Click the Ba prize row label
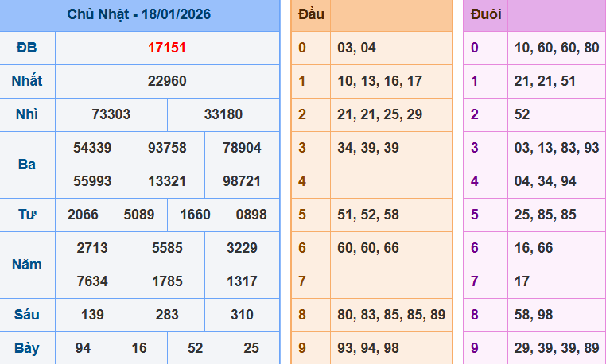The image size is (606, 364). (x=27, y=165)
